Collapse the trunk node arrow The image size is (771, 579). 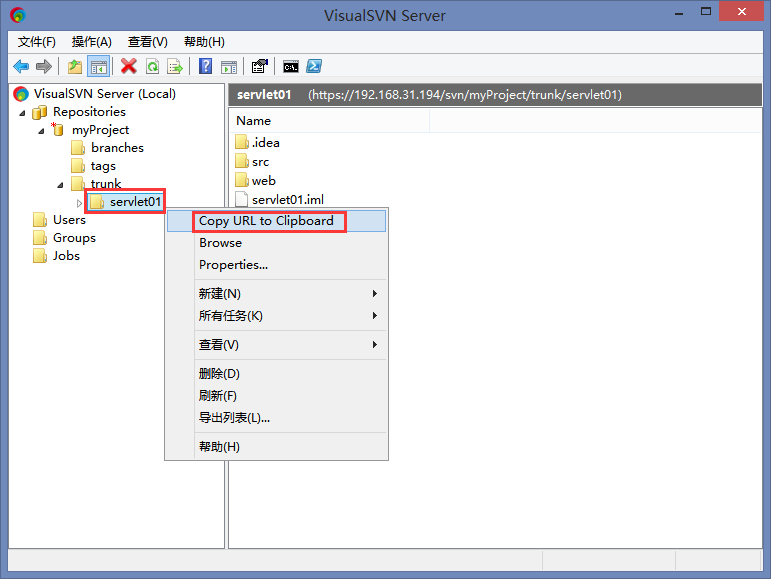60,185
